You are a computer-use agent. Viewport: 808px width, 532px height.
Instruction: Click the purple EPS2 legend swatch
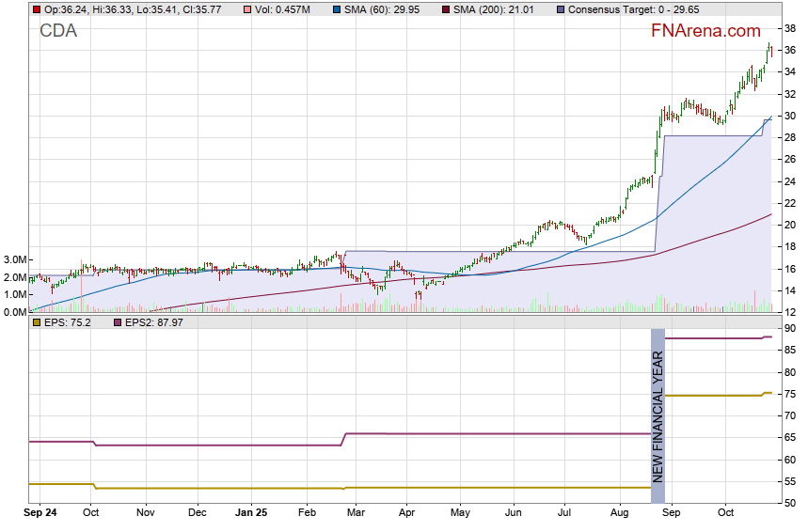tap(117, 322)
